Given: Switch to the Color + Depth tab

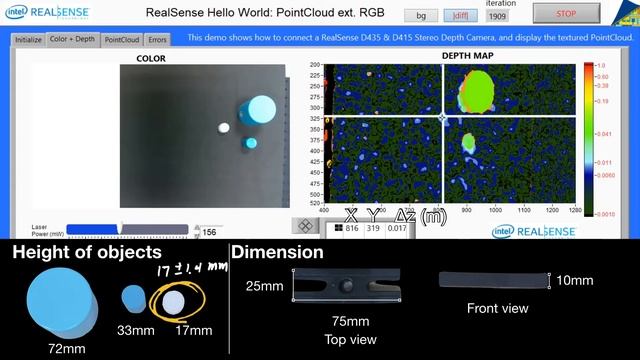Looking at the screenshot, I should coord(72,39).
